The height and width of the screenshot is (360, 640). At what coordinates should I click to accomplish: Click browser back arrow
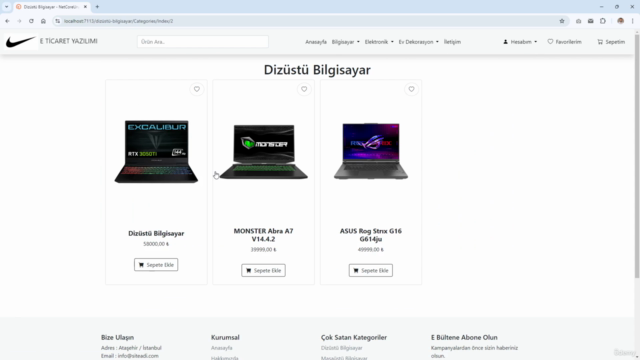[7, 21]
